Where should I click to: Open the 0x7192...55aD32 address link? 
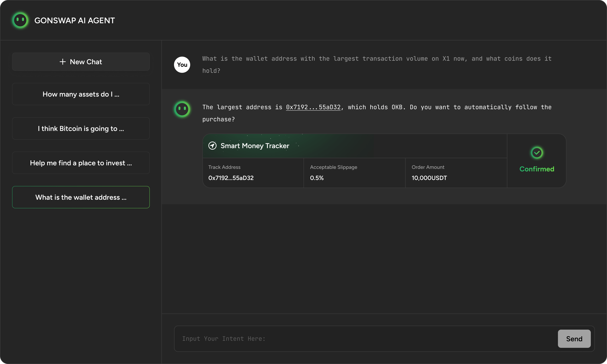[x=313, y=107]
